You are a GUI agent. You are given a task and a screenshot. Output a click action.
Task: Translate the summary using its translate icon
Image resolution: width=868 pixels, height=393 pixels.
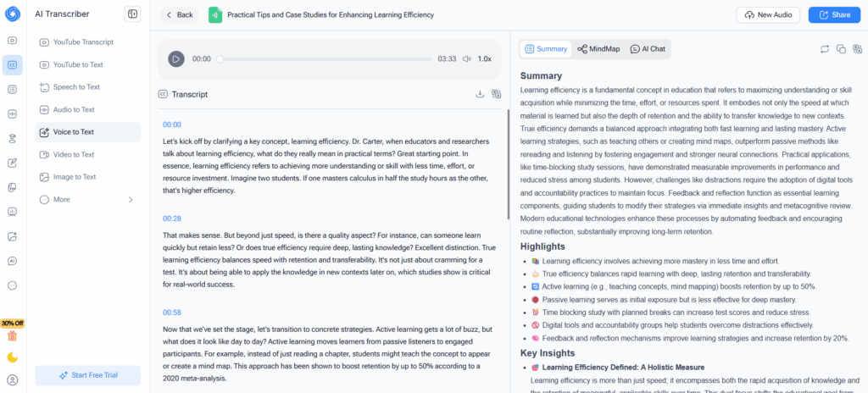click(x=858, y=49)
